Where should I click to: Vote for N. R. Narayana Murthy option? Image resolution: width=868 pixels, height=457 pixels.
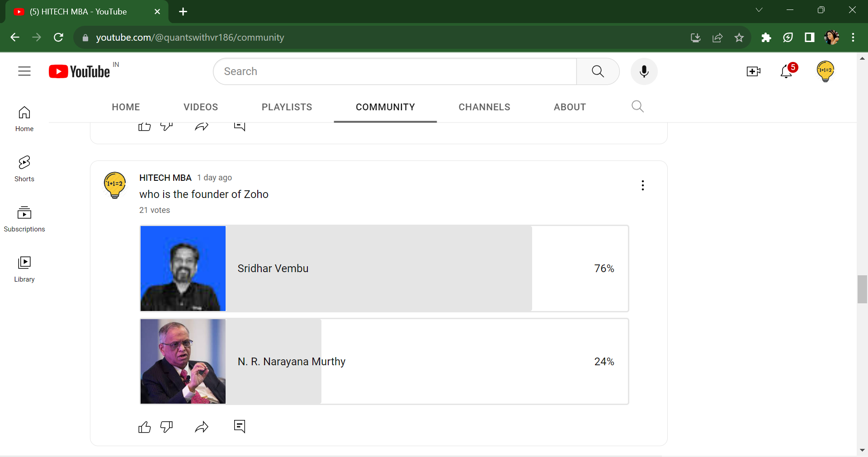click(x=384, y=362)
